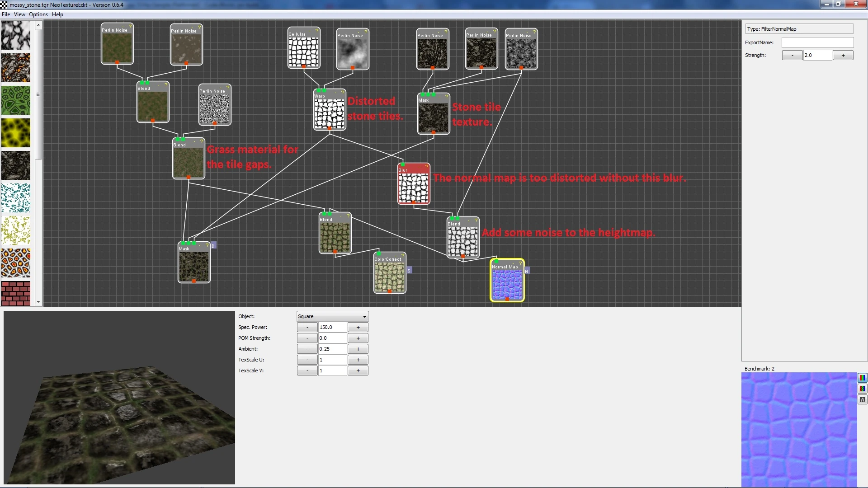This screenshot has height=488, width=868.
Task: Open the File menu
Action: pyautogui.click(x=6, y=14)
